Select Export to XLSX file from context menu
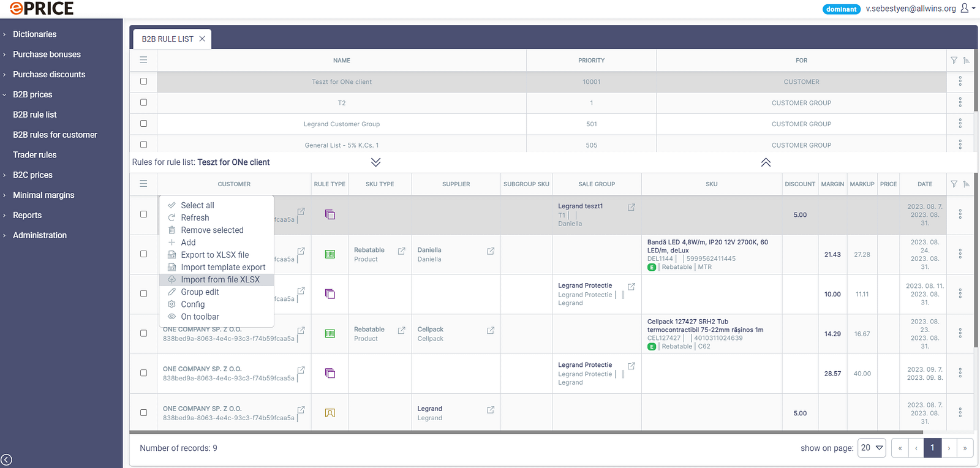980x468 pixels. point(214,255)
